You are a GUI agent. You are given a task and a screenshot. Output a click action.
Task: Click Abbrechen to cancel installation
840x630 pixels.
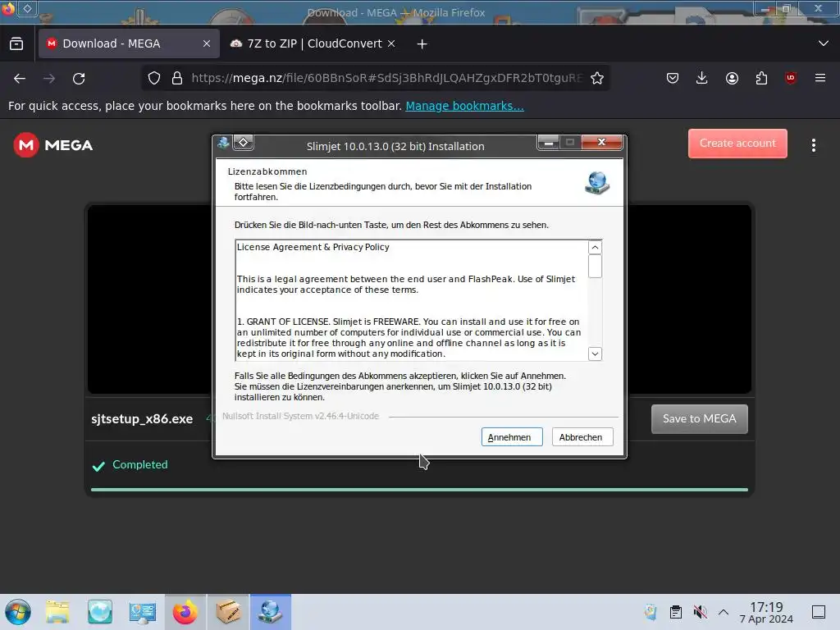point(582,437)
